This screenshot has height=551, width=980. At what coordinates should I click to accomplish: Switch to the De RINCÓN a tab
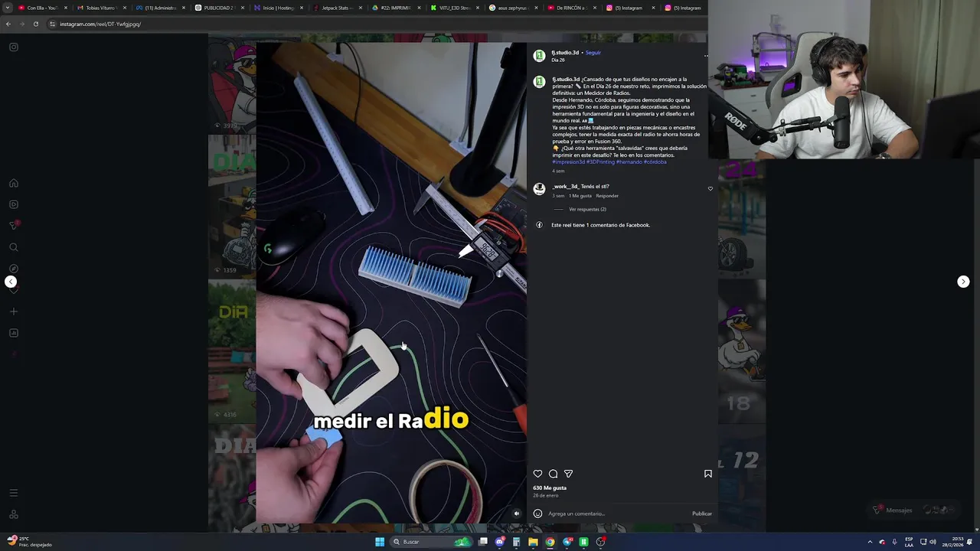[571, 8]
